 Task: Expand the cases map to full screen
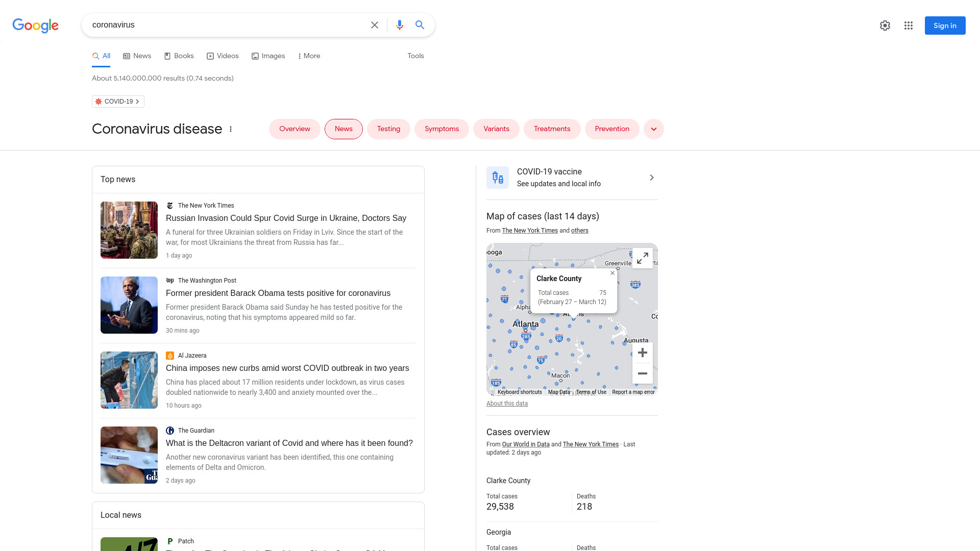(643, 258)
